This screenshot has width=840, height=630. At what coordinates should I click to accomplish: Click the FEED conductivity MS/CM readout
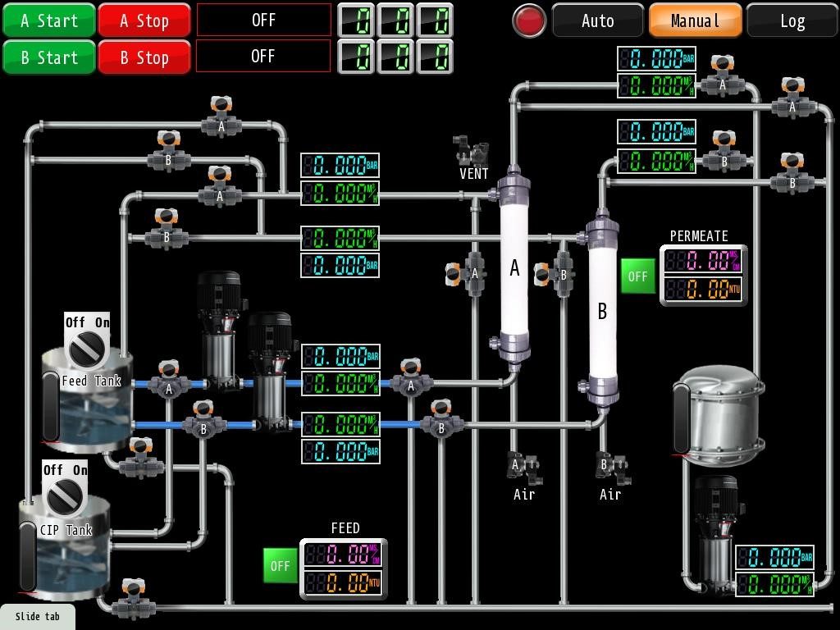[344, 554]
